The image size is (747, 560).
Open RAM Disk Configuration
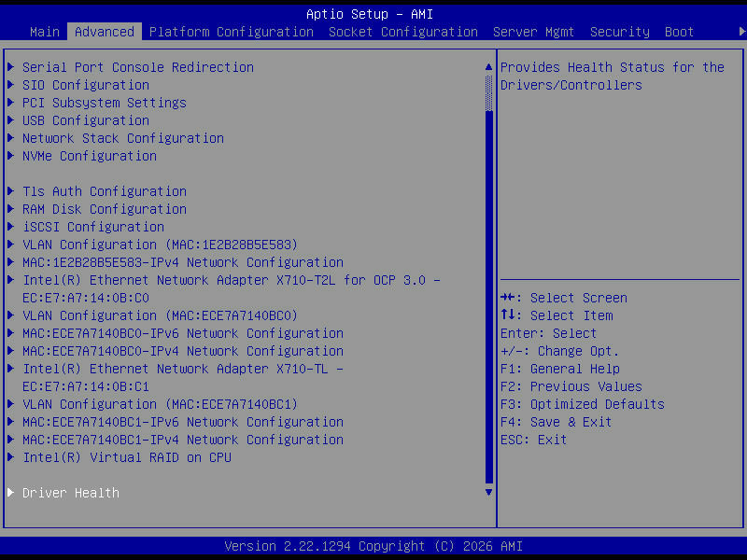105,209
